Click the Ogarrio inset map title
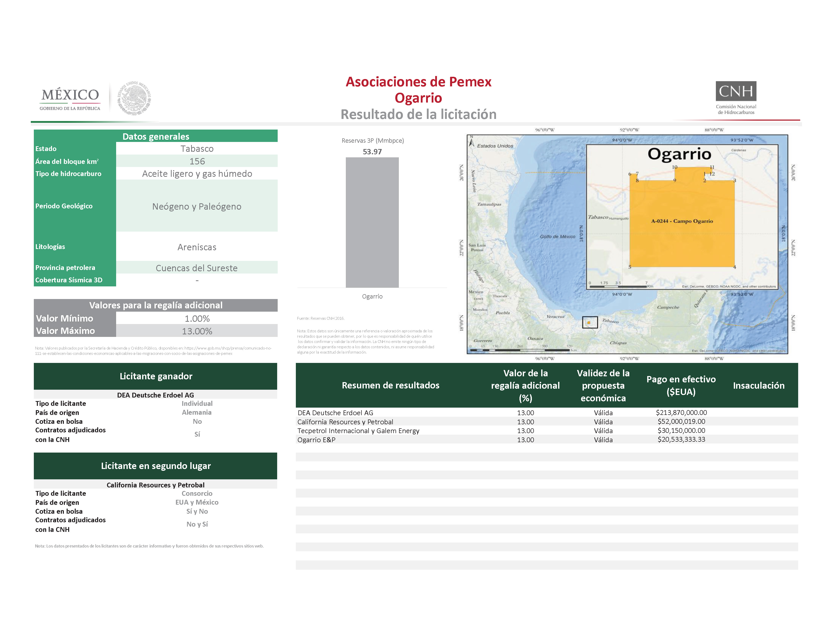The height and width of the screenshot is (644, 833). [x=679, y=154]
